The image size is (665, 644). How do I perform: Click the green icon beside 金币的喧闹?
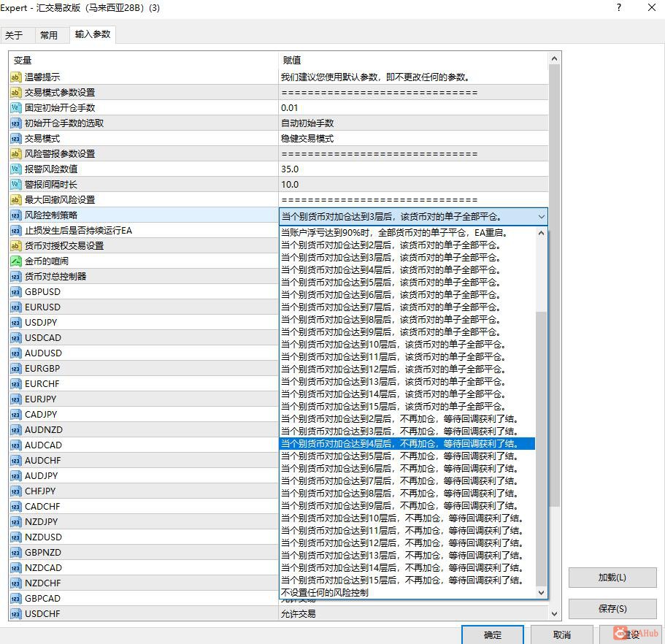point(15,261)
